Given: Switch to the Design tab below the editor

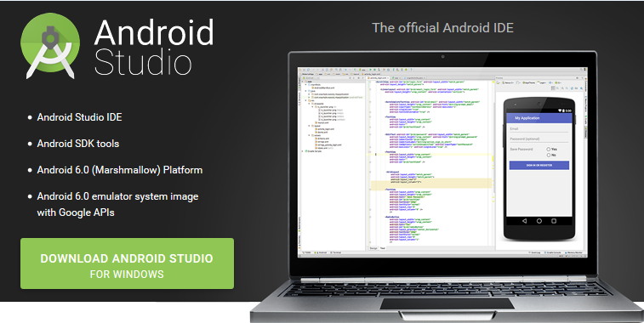Looking at the screenshot, I should 373,248.
